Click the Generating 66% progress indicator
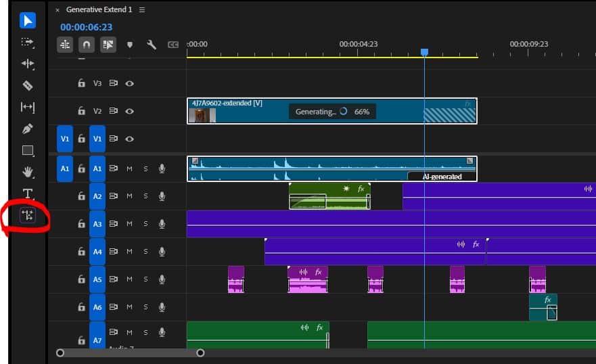 [x=333, y=112]
